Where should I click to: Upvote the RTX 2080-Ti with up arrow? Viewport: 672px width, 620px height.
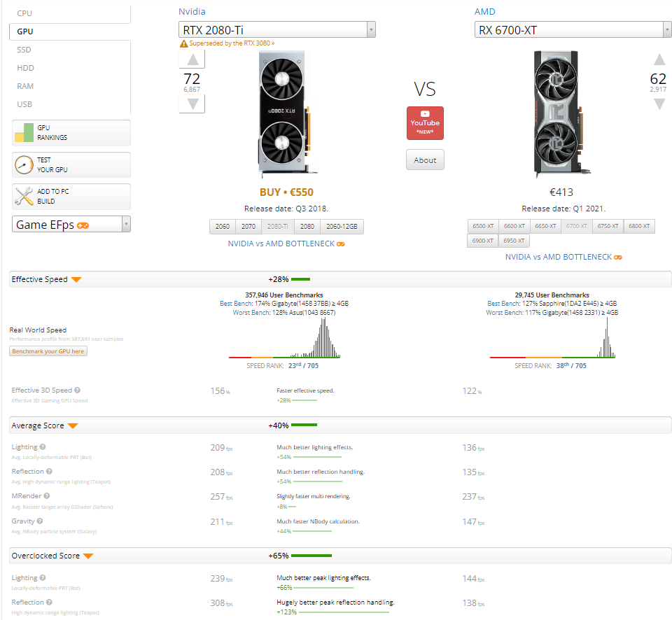point(192,59)
